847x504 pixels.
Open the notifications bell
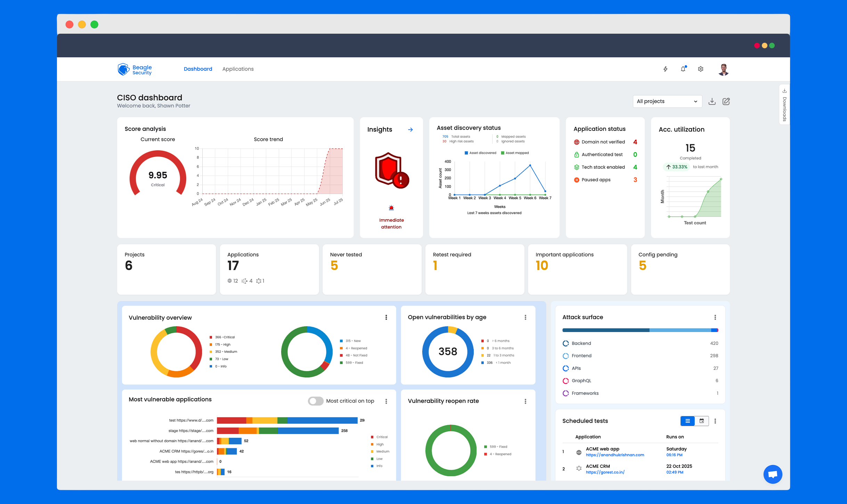[x=683, y=69]
